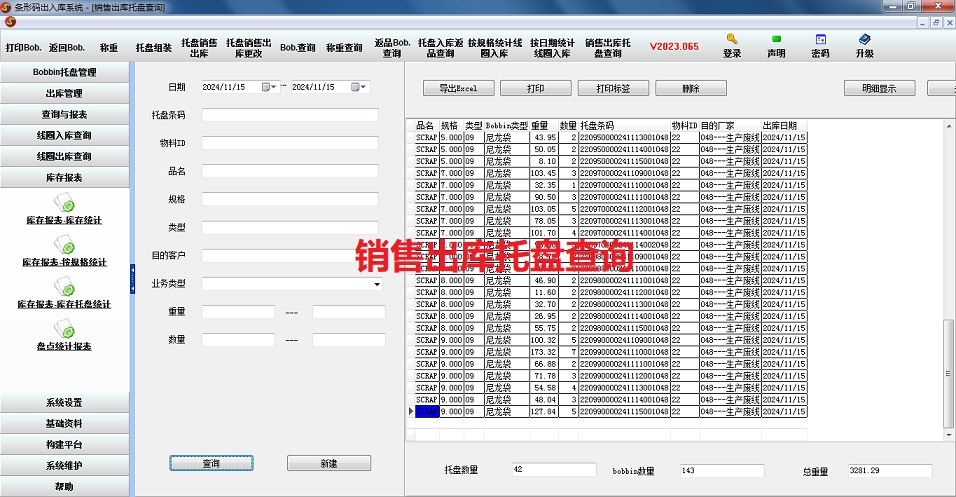Viewport: 956px width, 497px height.
Task: Open 库存报表-按规格统计 report icon
Action: pyautogui.click(x=64, y=247)
